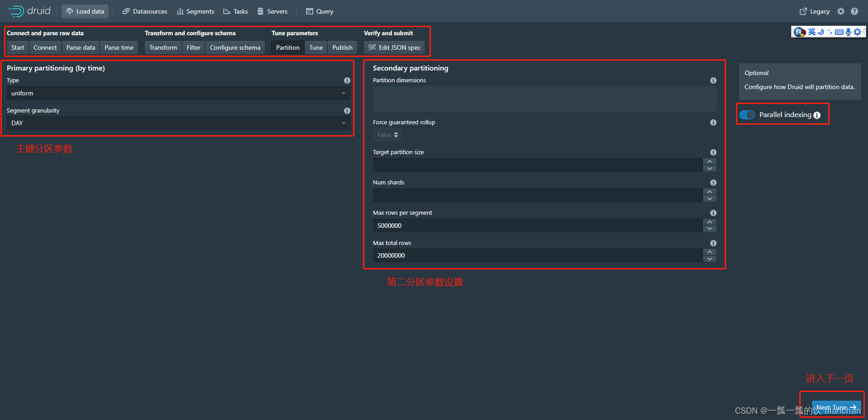The width and height of the screenshot is (868, 420).
Task: Go to the Parse data step
Action: point(80,47)
